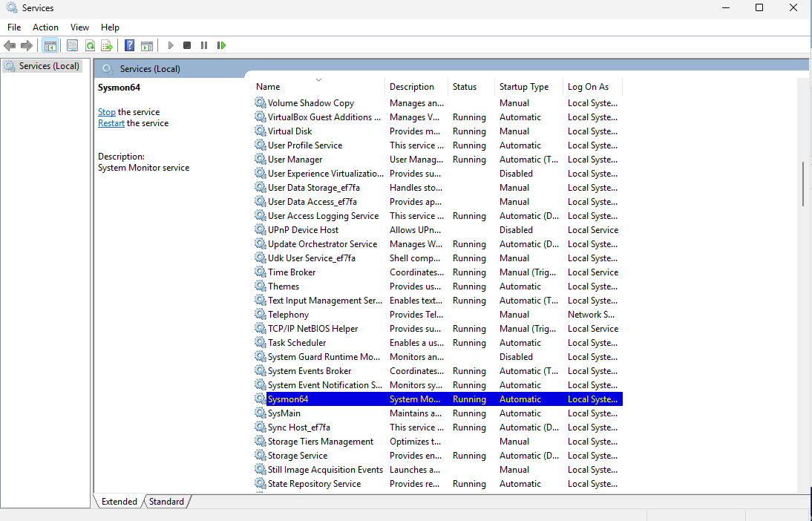Viewport: 812px width, 521px height.
Task: Sort by the Status column header
Action: (x=465, y=87)
